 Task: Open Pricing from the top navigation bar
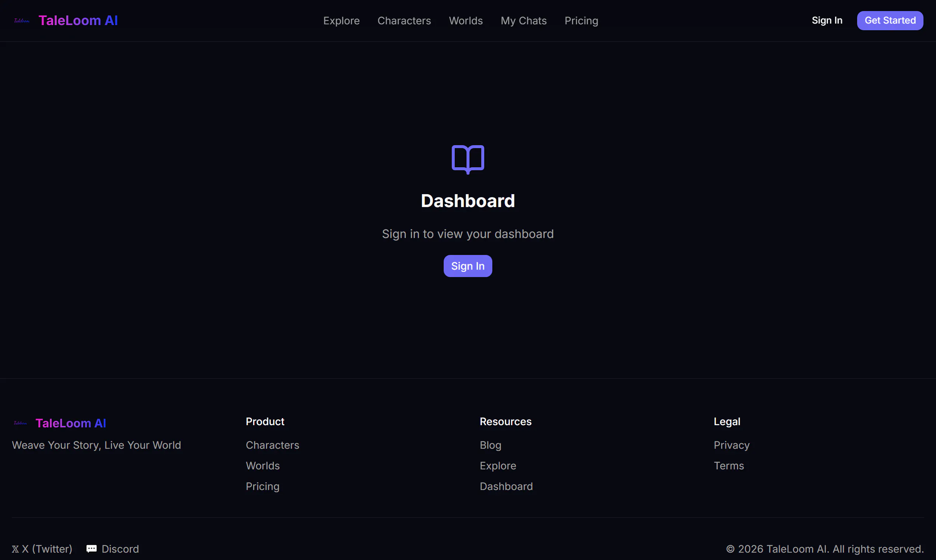(581, 21)
